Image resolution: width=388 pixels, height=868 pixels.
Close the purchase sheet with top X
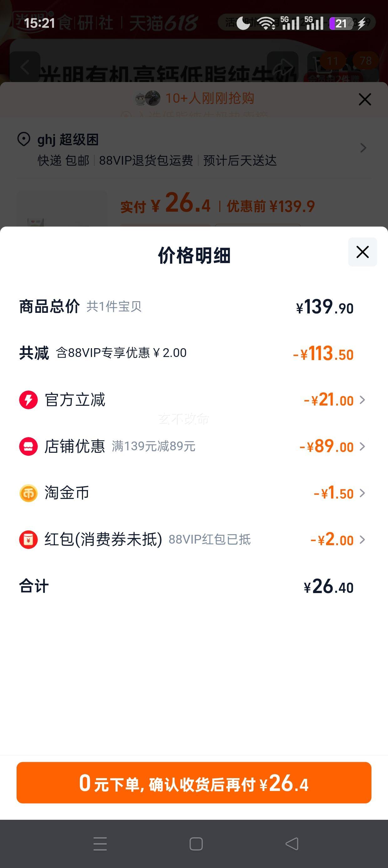(365, 99)
